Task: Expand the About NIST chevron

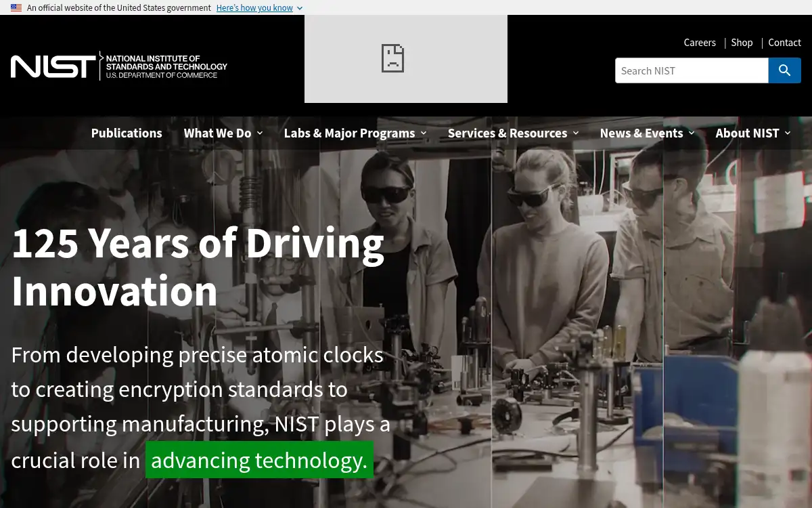Action: (788, 133)
